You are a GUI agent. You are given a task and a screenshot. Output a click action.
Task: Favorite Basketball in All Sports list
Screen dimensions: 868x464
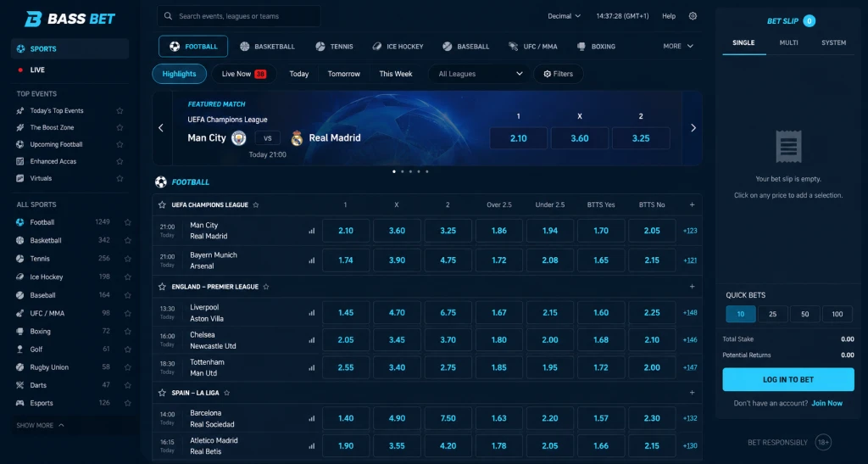128,240
